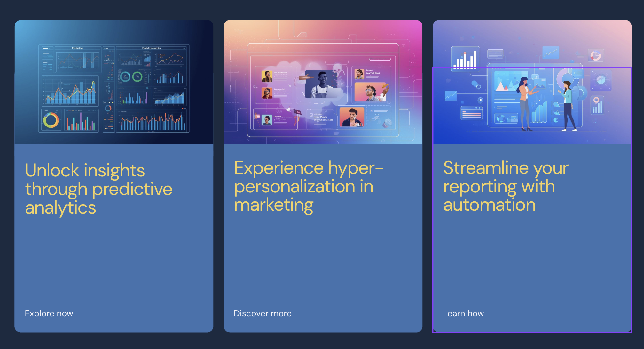Click the avatar beside 'Customer' label
The width and height of the screenshot is (644, 349).
pyautogui.click(x=267, y=94)
